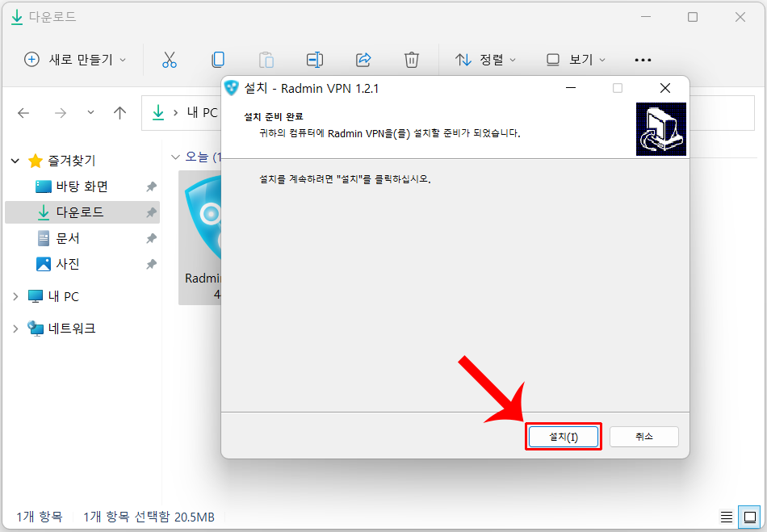
Task: Click the 취소 cancel button
Action: pyautogui.click(x=643, y=437)
